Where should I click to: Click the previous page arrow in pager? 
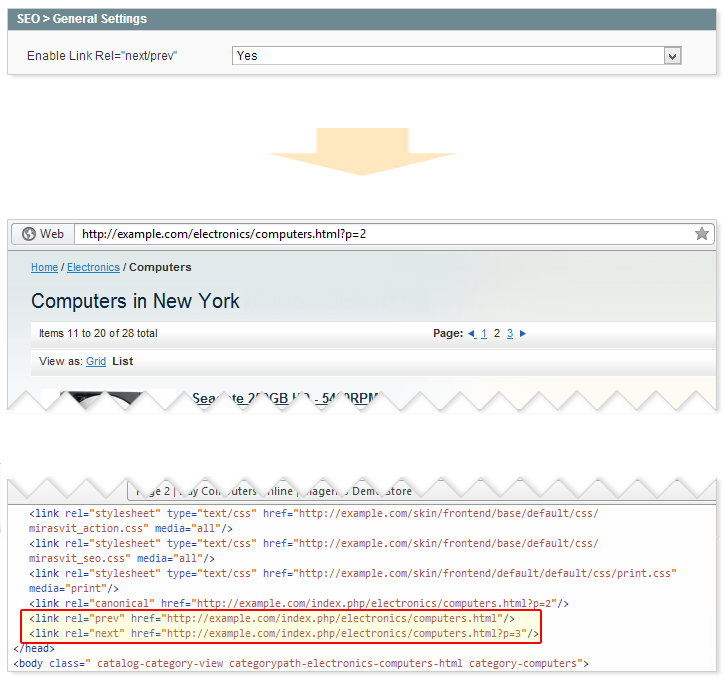(x=471, y=334)
